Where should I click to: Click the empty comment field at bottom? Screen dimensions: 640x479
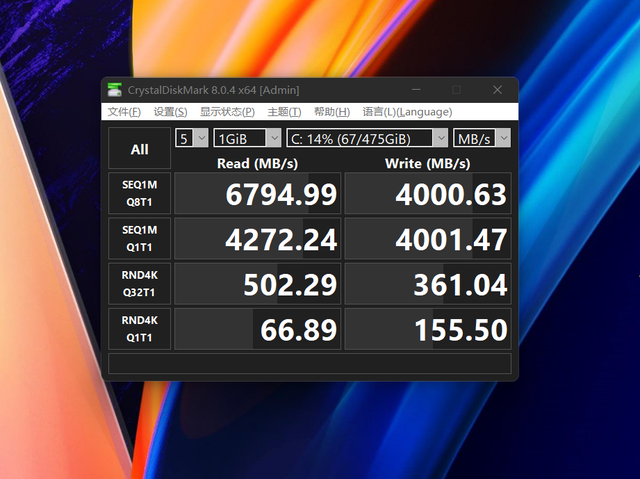309,364
